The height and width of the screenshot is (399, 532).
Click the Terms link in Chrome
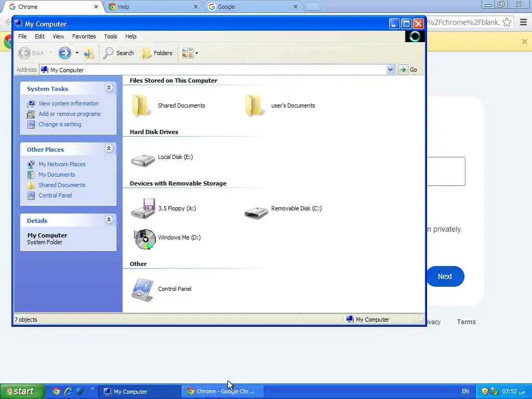(x=466, y=322)
